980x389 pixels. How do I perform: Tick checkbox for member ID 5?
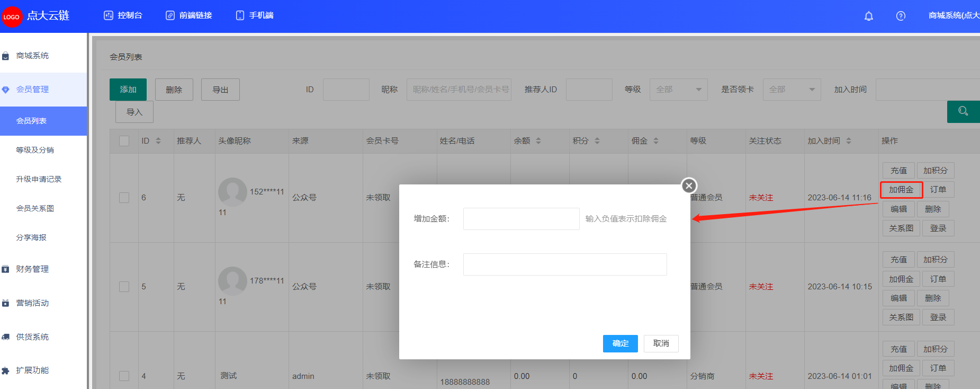point(124,287)
